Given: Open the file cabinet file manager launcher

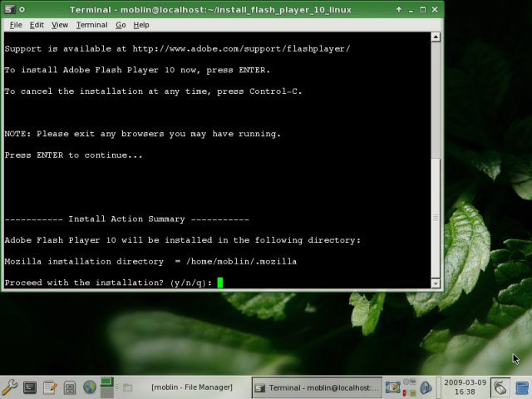Looking at the screenshot, I should coord(70,387).
